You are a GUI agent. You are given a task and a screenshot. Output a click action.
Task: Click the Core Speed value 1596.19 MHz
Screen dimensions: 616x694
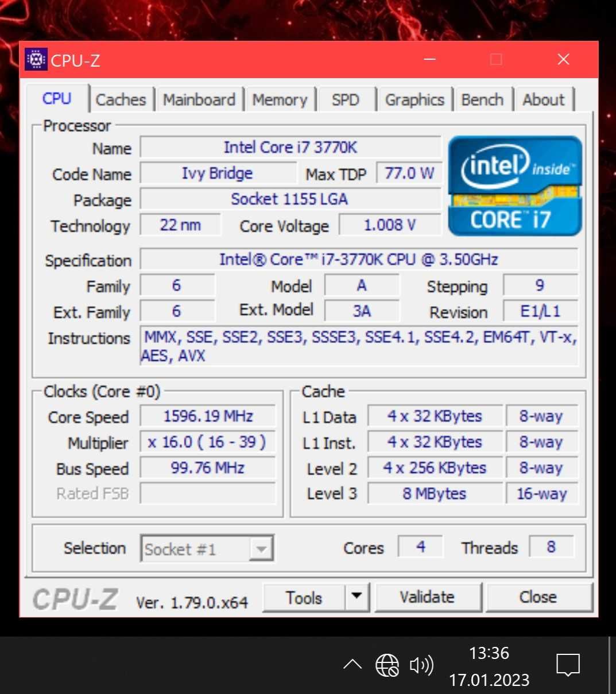coord(208,416)
